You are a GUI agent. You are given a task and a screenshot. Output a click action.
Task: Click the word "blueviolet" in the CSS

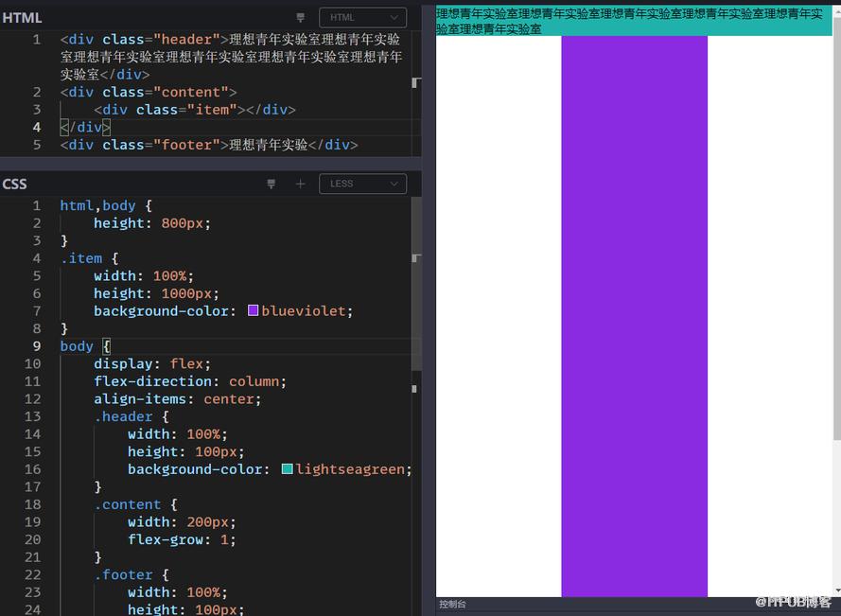[304, 310]
